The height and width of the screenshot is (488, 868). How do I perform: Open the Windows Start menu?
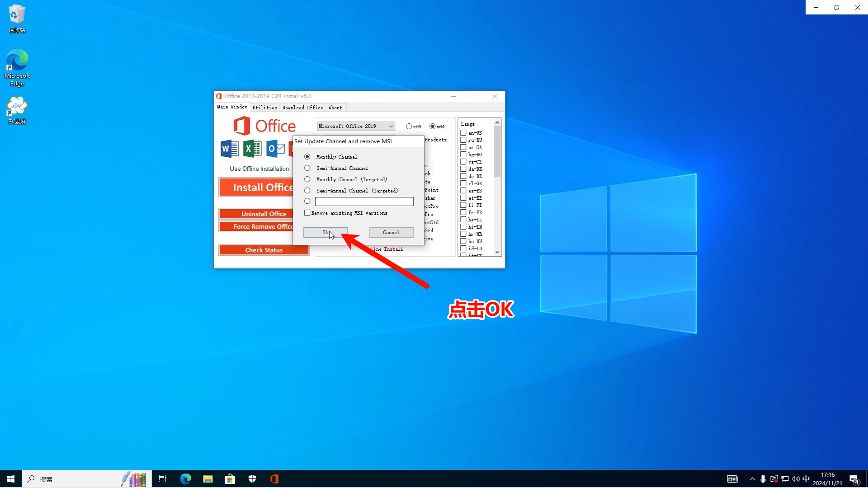pos(11,479)
